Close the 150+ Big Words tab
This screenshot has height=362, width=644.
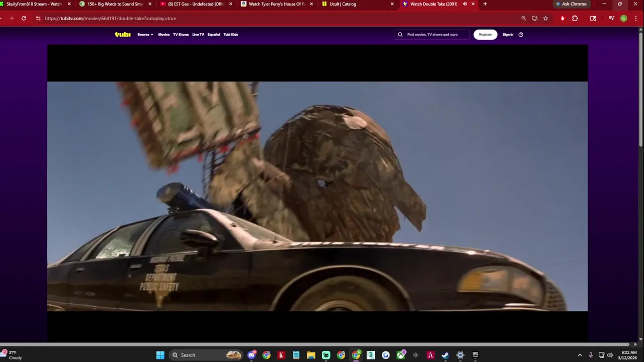[150, 4]
